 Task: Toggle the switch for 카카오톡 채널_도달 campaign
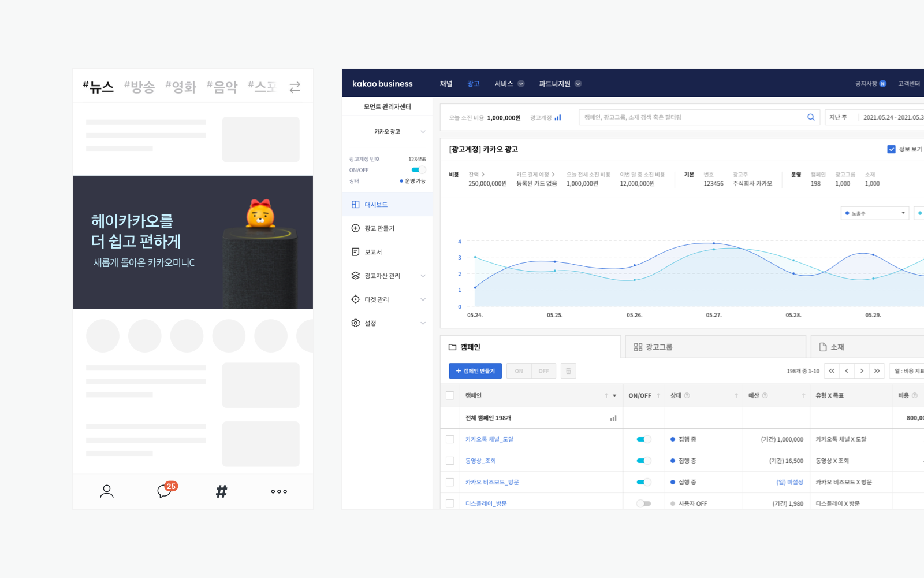pos(643,439)
